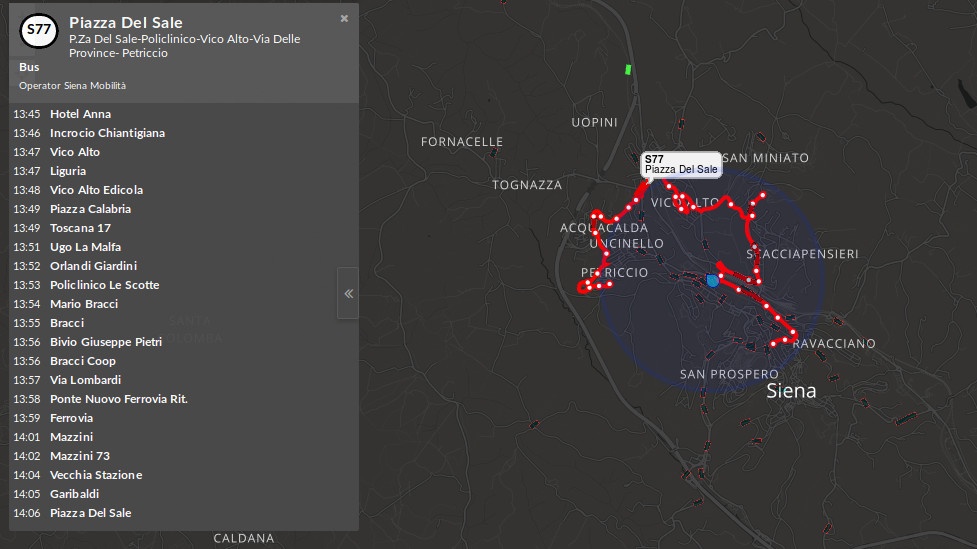Select the Garibaldi stop at 14:05
Viewport: 977px width, 549px height.
[74, 494]
